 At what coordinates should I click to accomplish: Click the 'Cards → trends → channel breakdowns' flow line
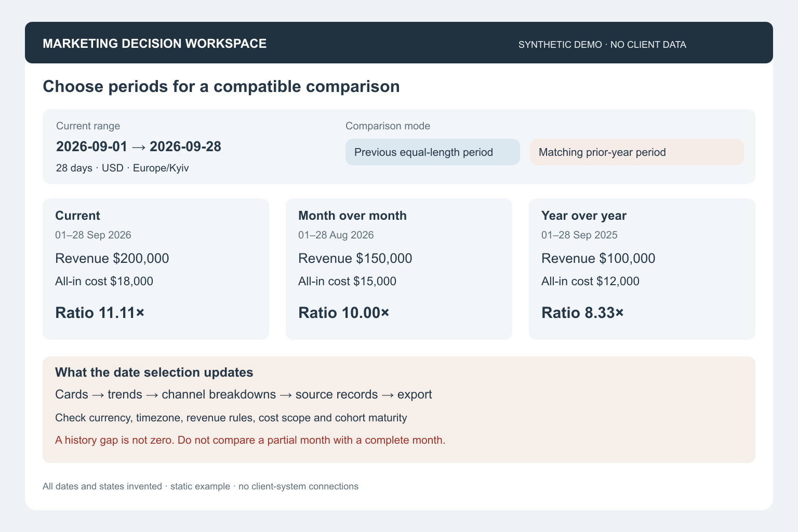point(244,394)
